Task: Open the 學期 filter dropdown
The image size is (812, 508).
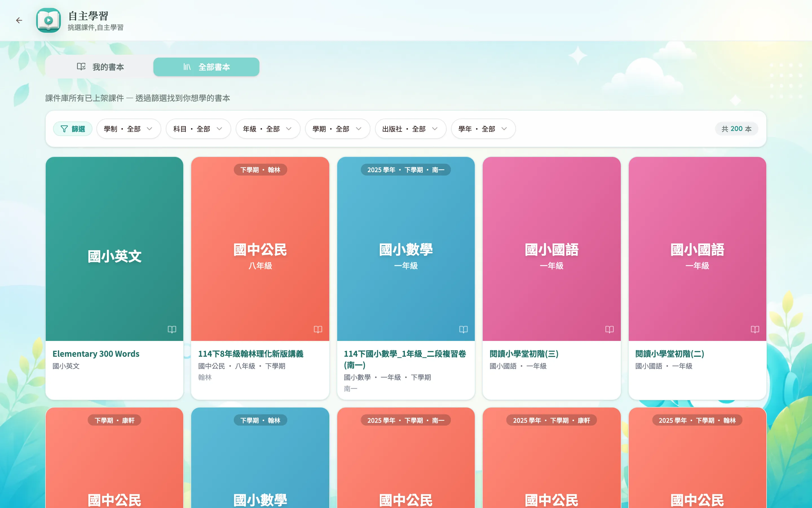Action: 337,129
